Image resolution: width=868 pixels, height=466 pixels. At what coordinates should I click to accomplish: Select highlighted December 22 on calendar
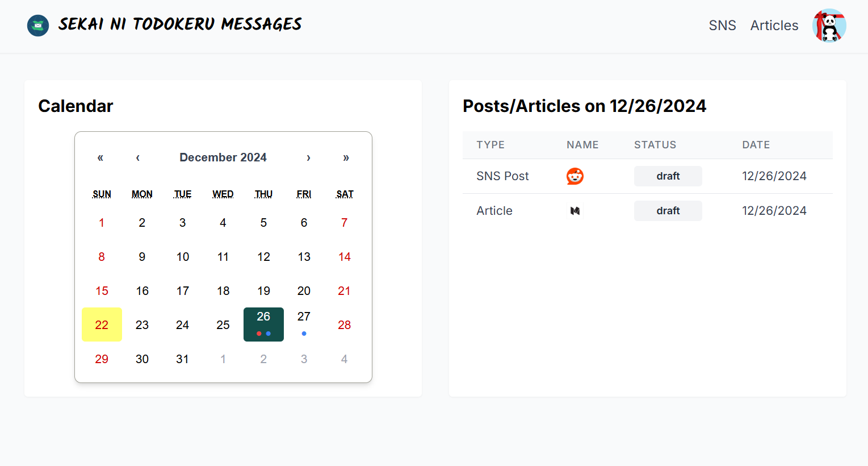point(102,324)
